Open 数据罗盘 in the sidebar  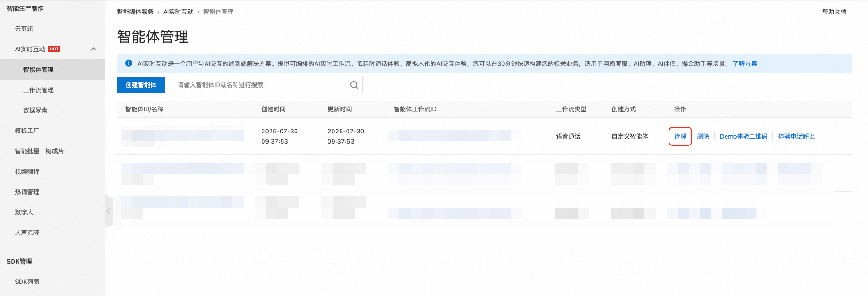(35, 110)
